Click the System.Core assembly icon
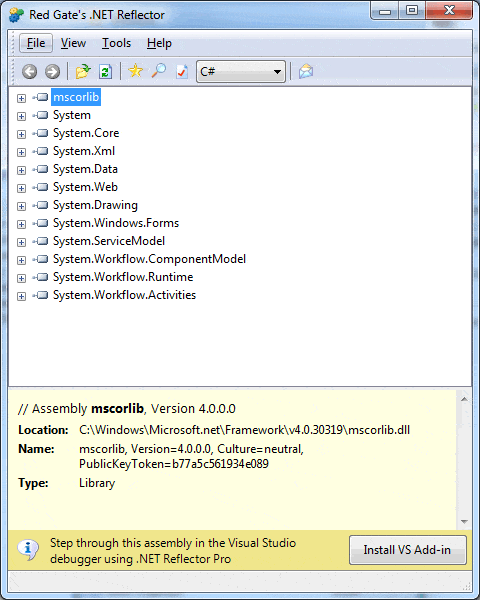Viewport: 480px width, 600px height. (x=41, y=133)
